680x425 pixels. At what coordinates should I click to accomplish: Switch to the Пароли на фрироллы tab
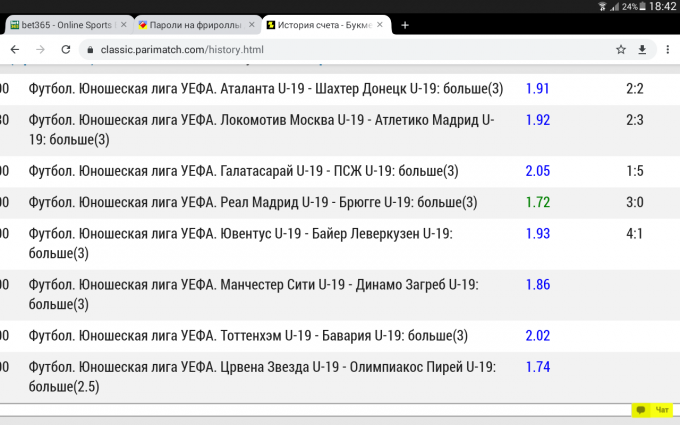pos(198,25)
